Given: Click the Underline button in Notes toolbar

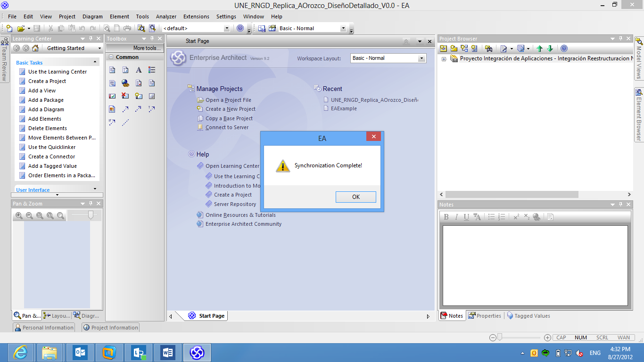Looking at the screenshot, I should point(466,217).
